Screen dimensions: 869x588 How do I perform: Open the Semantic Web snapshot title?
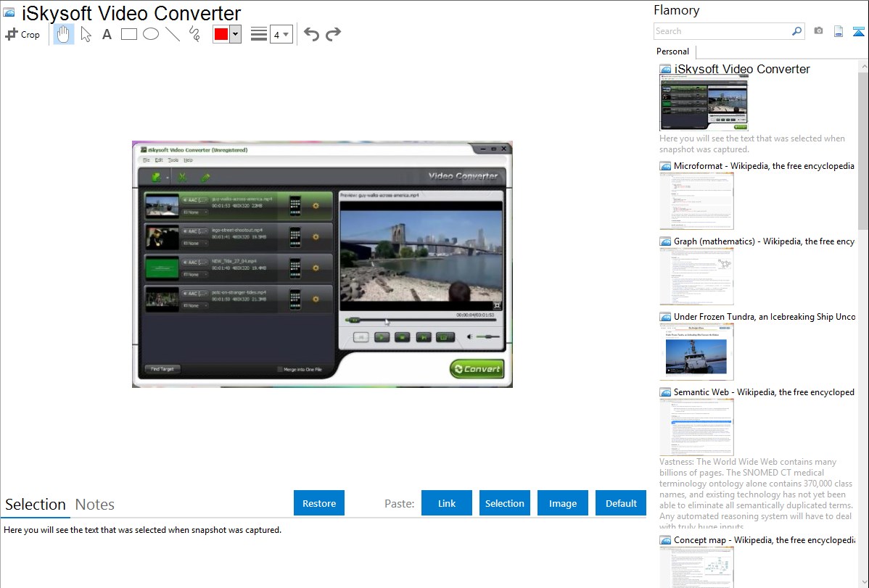(x=765, y=392)
